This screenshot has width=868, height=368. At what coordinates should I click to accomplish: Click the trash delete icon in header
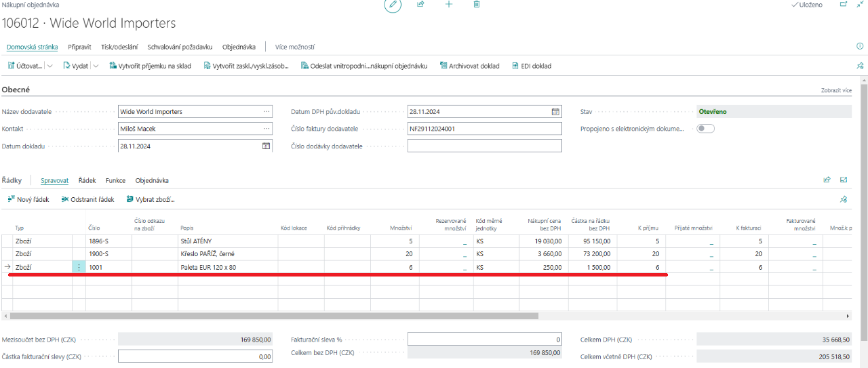[x=477, y=5]
